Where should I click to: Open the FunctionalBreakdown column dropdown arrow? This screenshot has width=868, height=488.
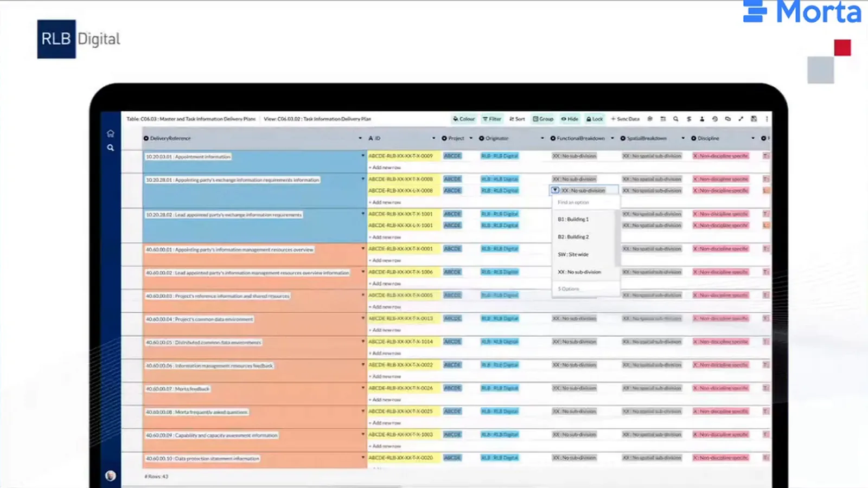pyautogui.click(x=612, y=138)
